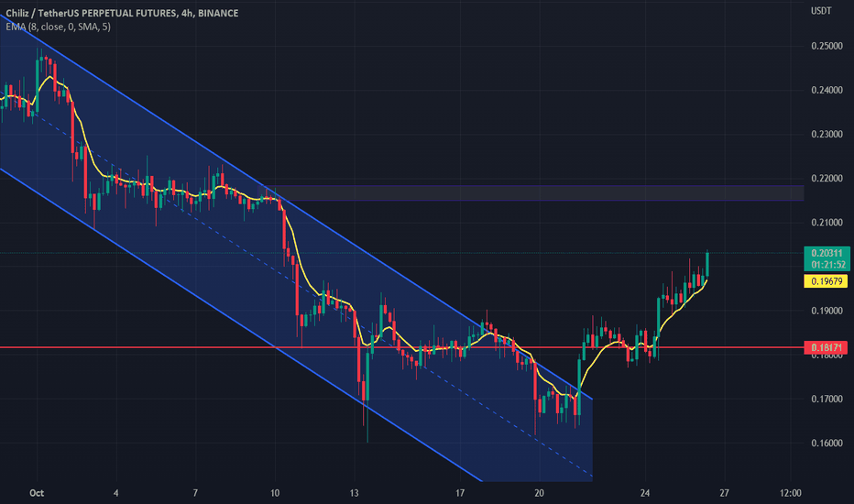Image resolution: width=854 pixels, height=504 pixels.
Task: Click the 0.16000 price axis label
Action: coord(827,444)
